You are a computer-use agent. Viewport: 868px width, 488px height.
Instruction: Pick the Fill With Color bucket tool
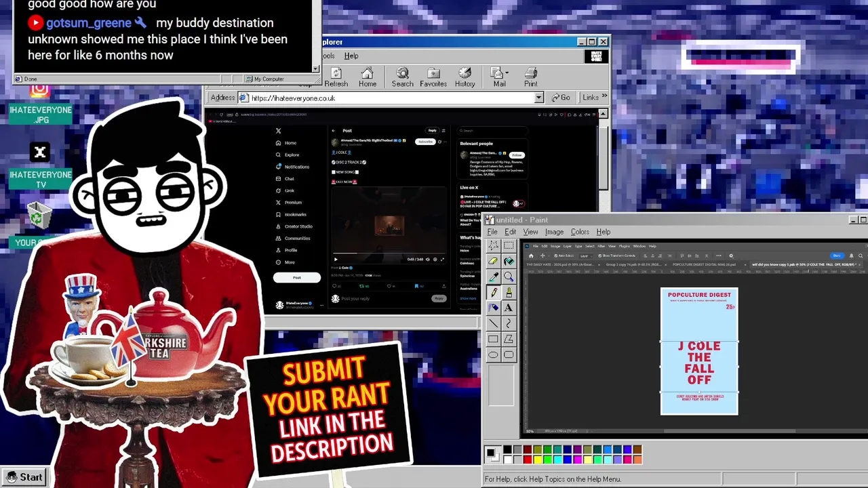tap(509, 261)
